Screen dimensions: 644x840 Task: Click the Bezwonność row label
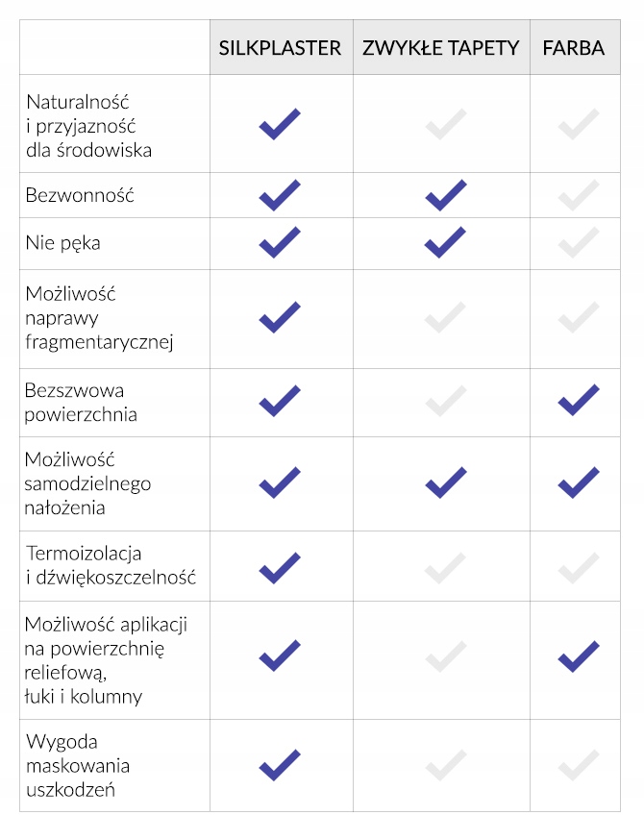tap(80, 195)
